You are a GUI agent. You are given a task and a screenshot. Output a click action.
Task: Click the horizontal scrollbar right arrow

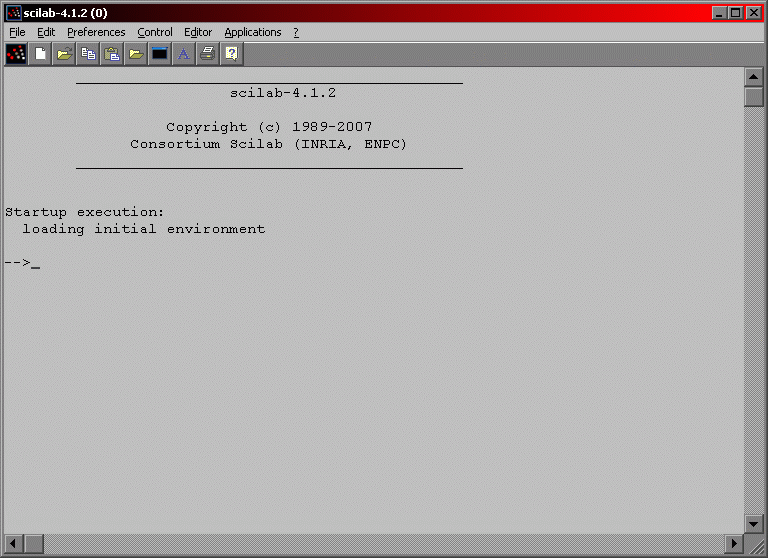tap(734, 543)
